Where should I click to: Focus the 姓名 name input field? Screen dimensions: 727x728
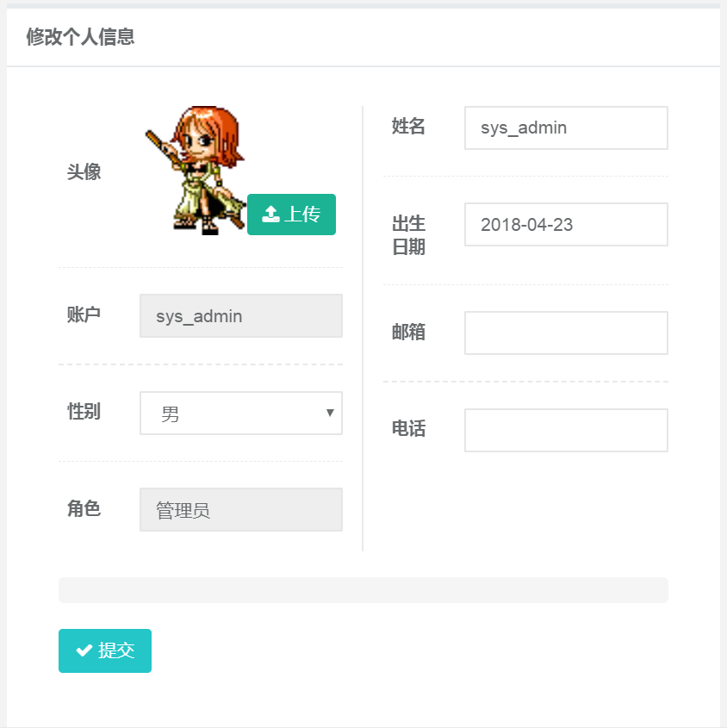[x=566, y=128]
